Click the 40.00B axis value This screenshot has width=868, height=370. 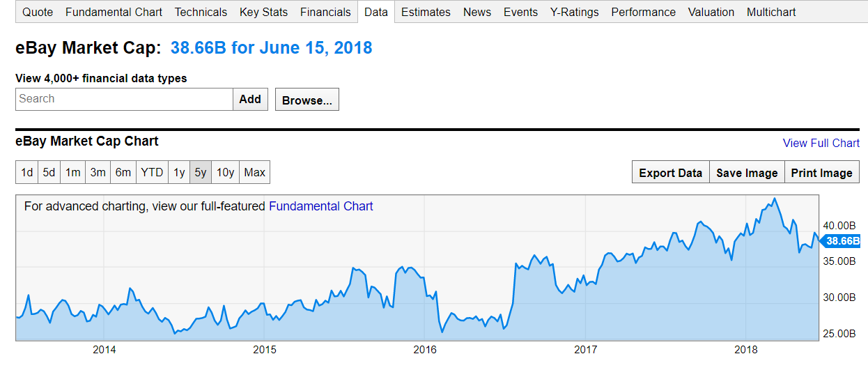click(x=838, y=226)
